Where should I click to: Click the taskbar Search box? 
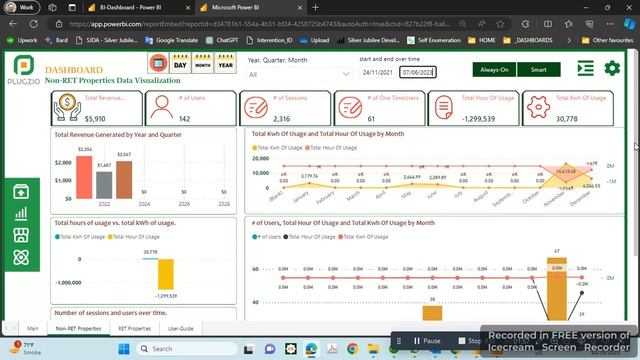click(187, 349)
